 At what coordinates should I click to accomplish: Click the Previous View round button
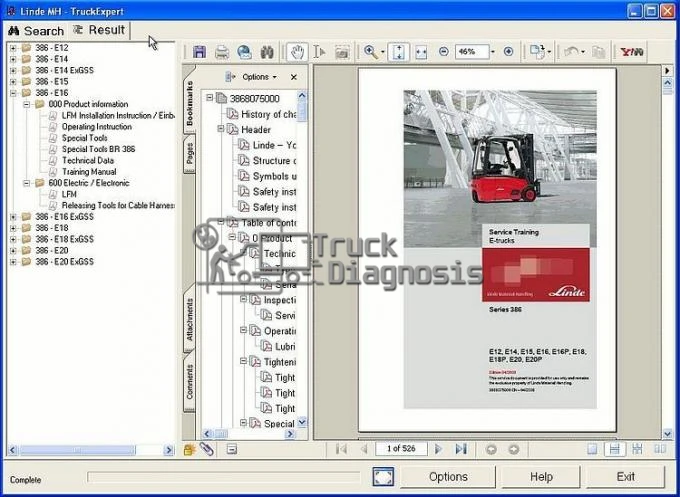491,449
